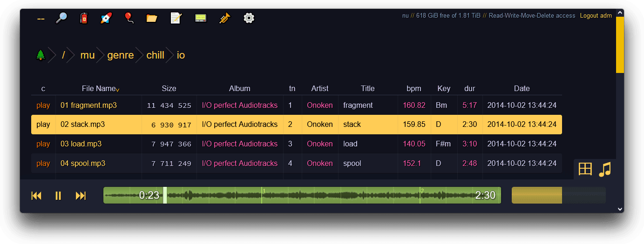Play the 03 load.mp3 track
Viewport: 644px width, 244px height.
[43, 144]
